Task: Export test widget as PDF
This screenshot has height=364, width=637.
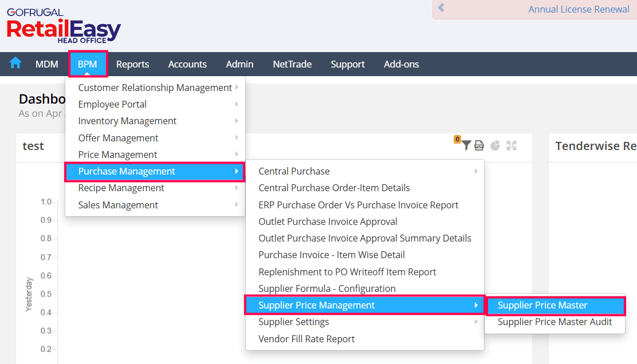Action: coord(479,145)
